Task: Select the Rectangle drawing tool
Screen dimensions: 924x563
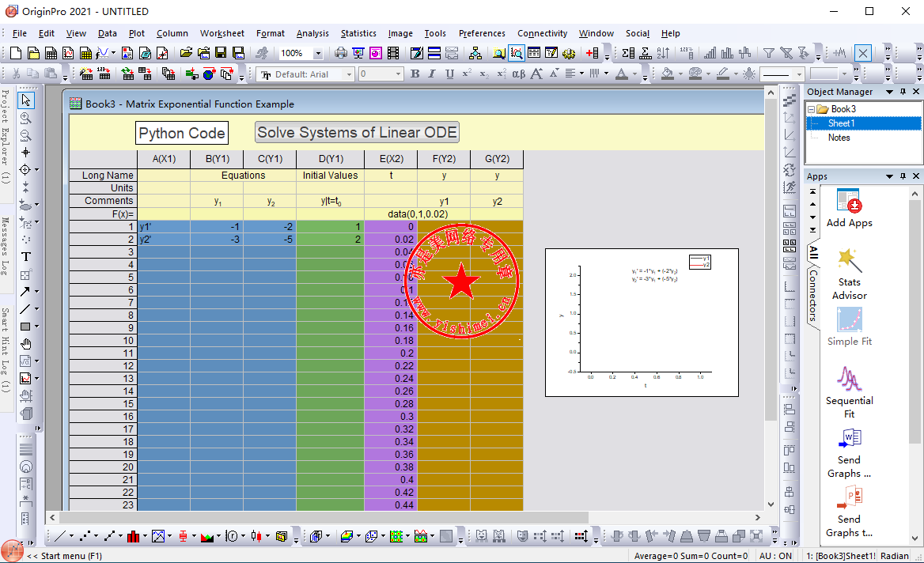Action: [x=25, y=327]
